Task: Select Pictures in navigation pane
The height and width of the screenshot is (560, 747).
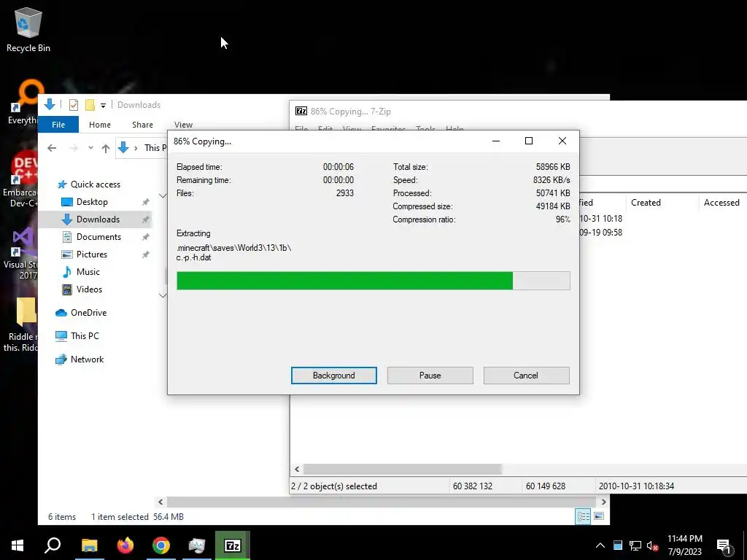Action: tap(91, 254)
